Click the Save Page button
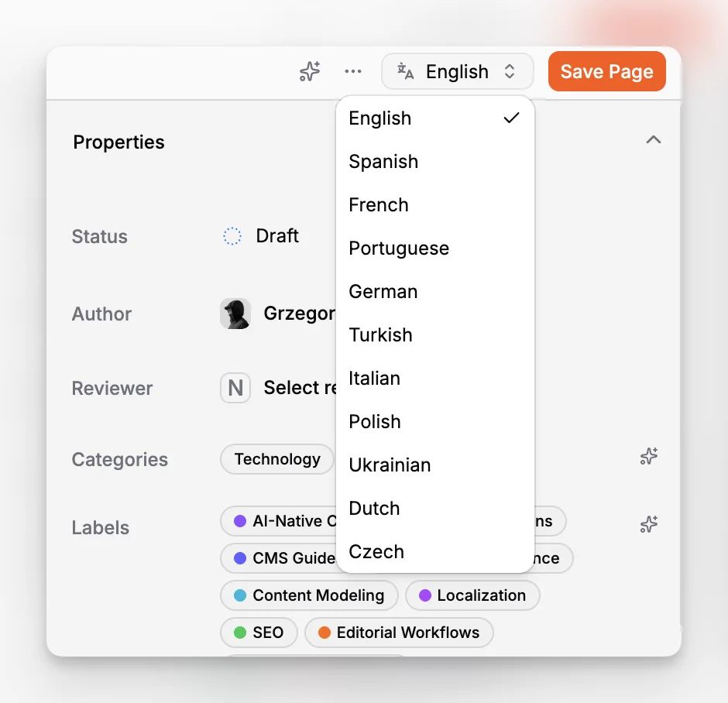Screen dimensions: 728x703 [607, 71]
